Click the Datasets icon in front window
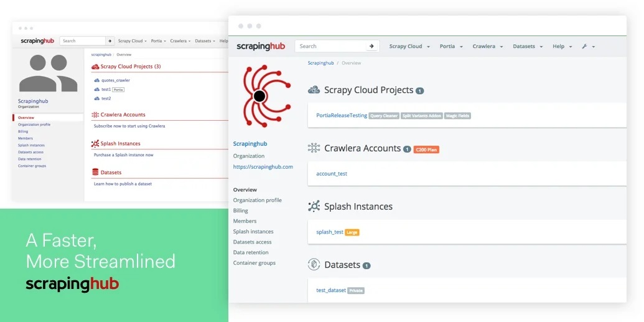Viewport: 644px width, 322px height. point(314,265)
